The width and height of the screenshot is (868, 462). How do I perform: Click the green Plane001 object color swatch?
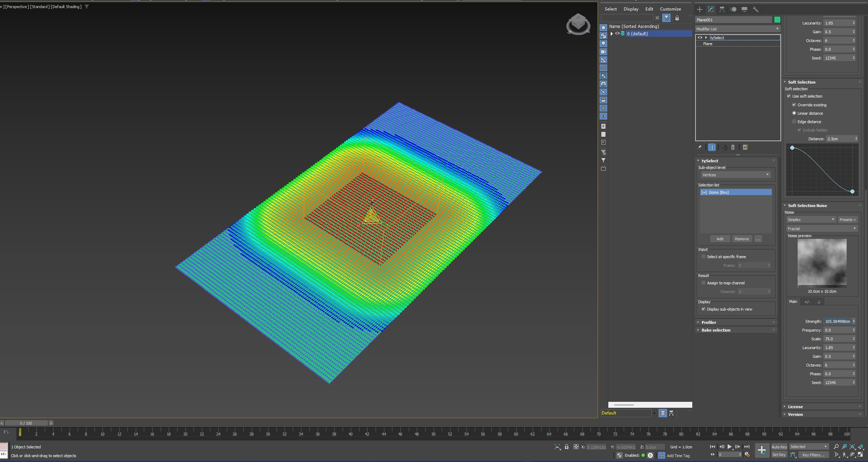coord(777,20)
